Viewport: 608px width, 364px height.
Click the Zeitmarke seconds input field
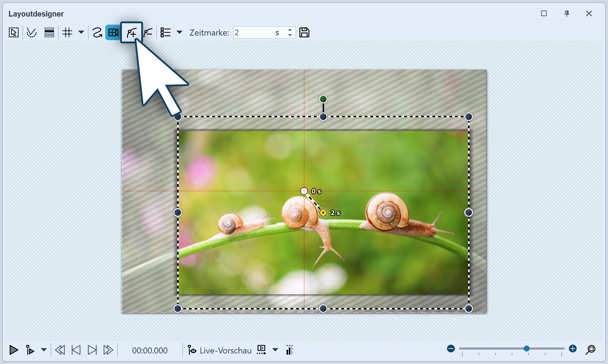pos(254,33)
